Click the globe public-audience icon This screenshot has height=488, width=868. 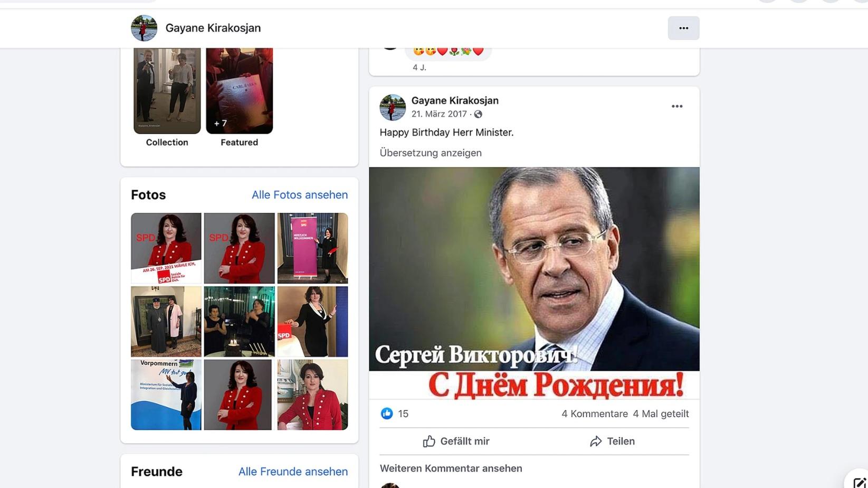tap(478, 114)
